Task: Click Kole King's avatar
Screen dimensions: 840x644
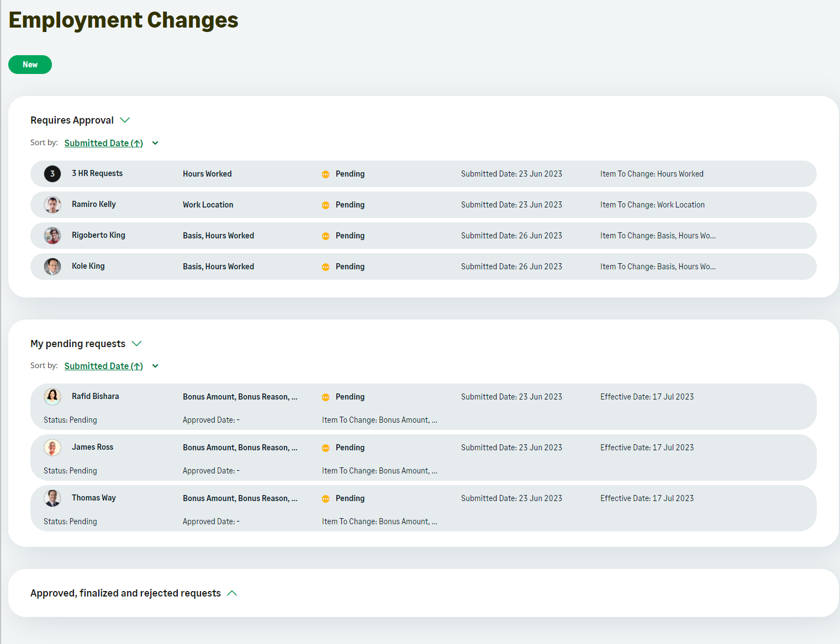Action: coord(52,267)
